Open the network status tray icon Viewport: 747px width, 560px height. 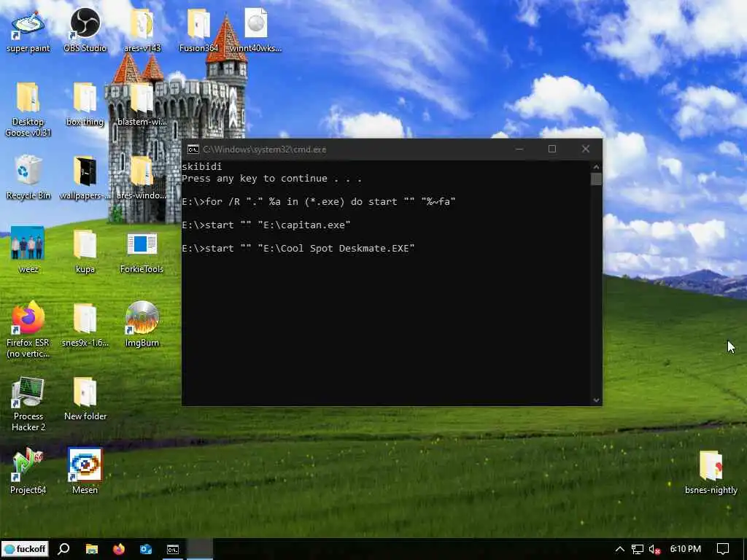tap(637, 549)
